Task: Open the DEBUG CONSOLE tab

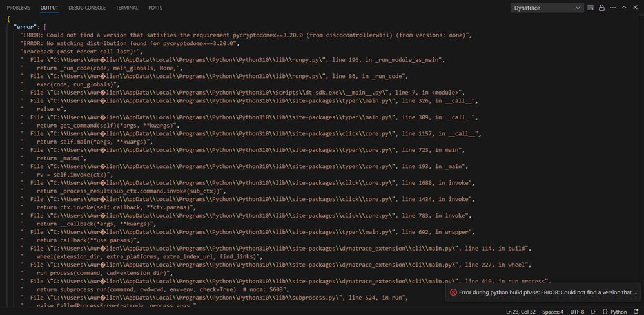Action: (x=87, y=8)
